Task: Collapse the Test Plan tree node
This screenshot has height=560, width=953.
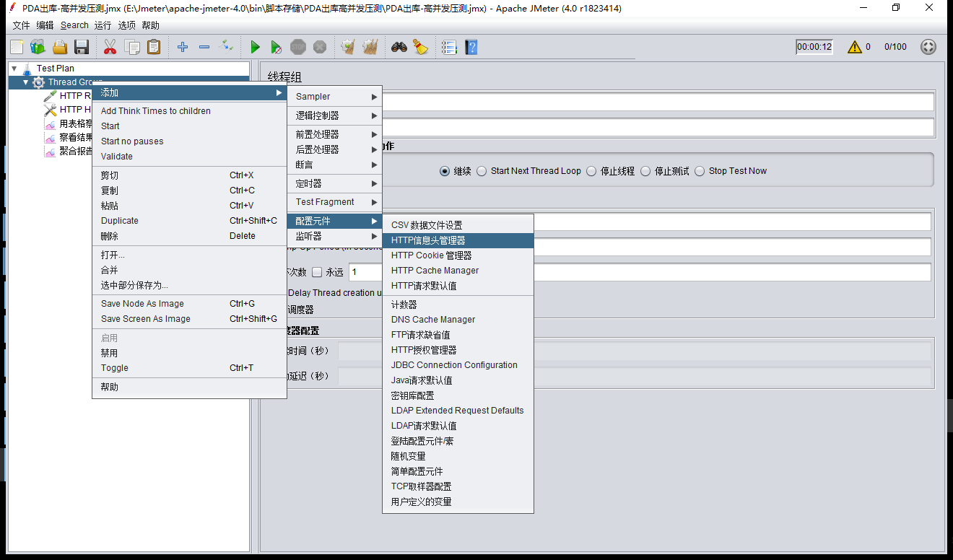Action: point(13,68)
